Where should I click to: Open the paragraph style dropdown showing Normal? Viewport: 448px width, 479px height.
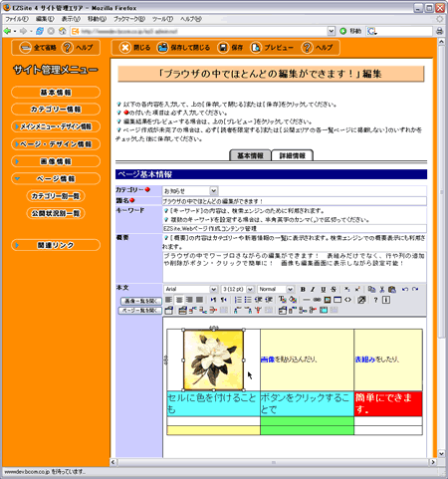[276, 289]
